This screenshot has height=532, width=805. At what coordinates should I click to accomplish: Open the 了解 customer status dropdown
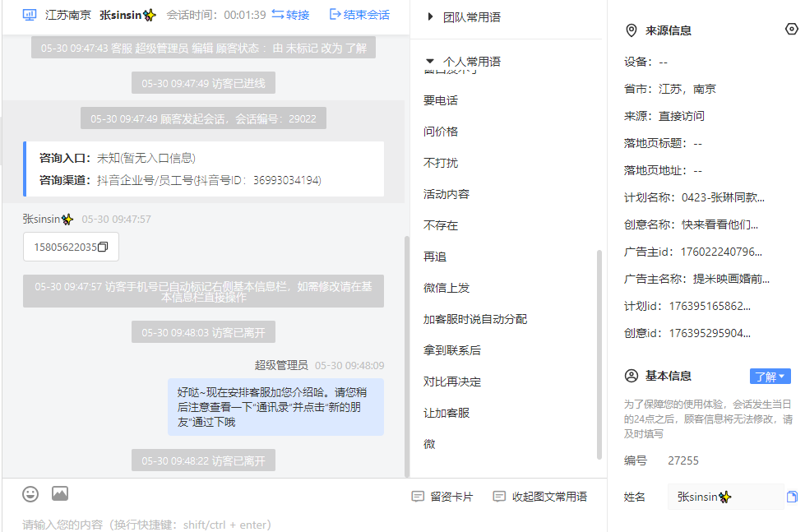point(770,377)
